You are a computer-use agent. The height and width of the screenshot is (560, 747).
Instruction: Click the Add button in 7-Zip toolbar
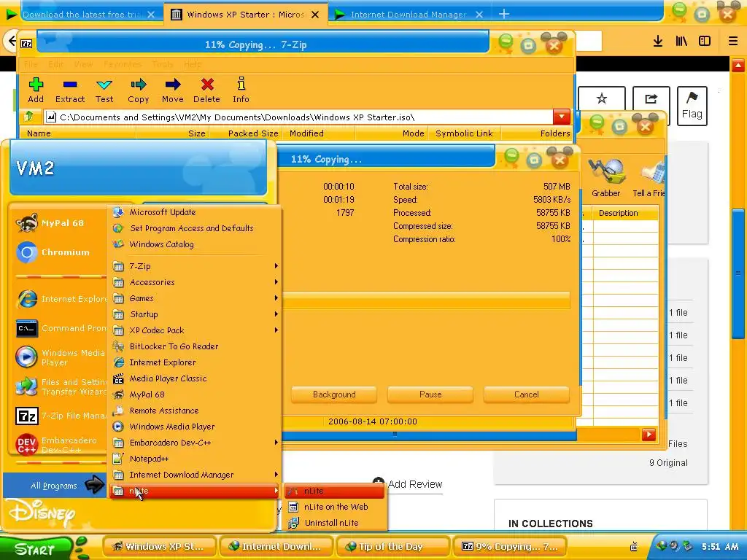coord(36,90)
